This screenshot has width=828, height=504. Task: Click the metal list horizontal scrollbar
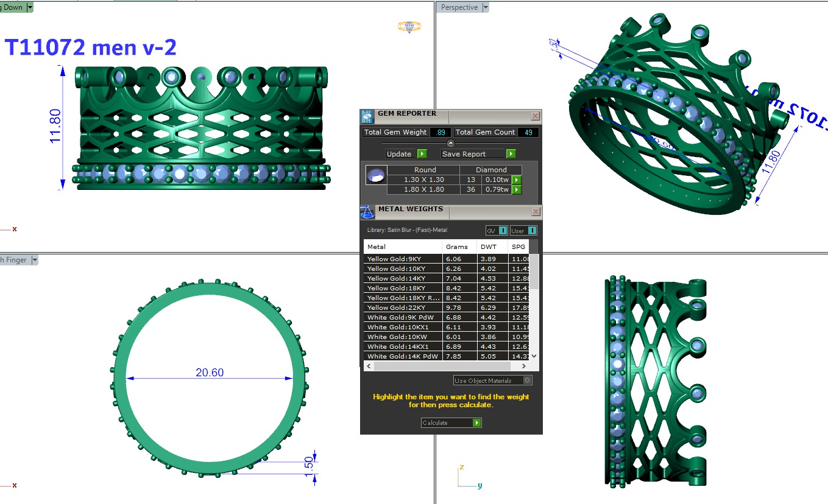pyautogui.click(x=445, y=366)
